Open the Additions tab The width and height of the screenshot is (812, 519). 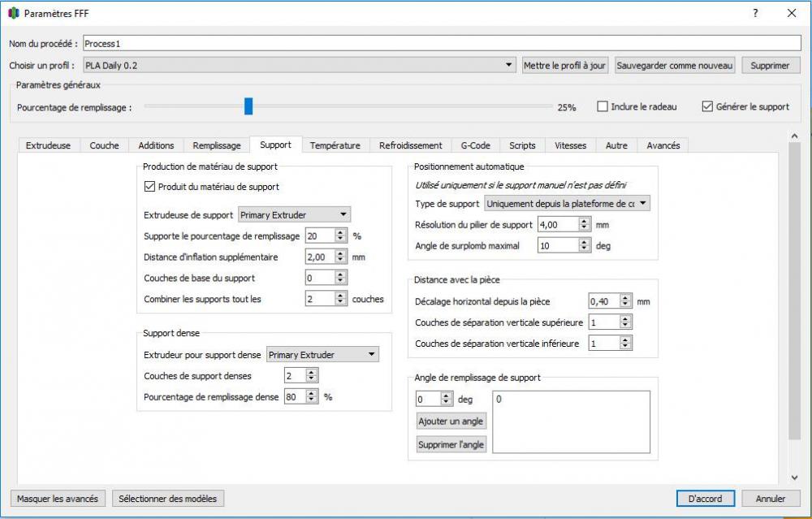(156, 145)
